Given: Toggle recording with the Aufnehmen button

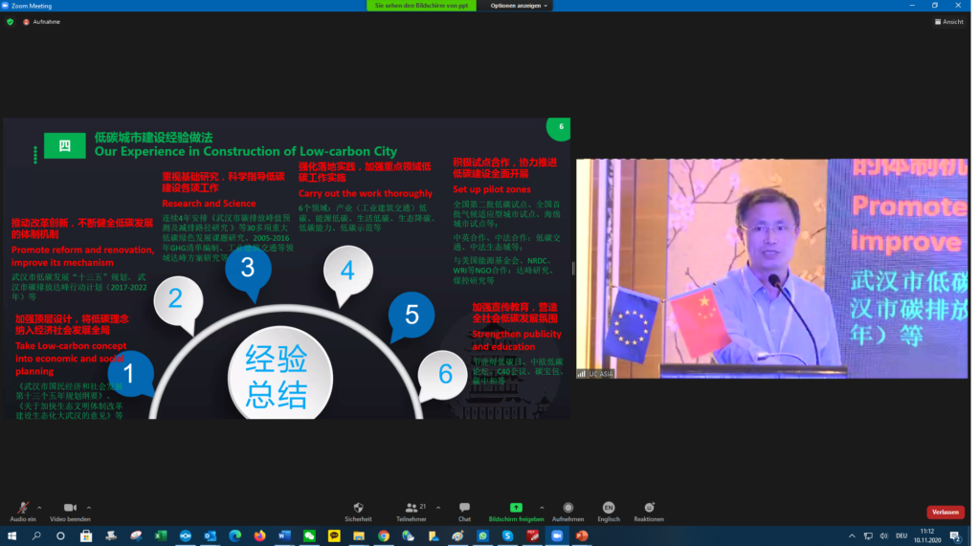Looking at the screenshot, I should (568, 509).
